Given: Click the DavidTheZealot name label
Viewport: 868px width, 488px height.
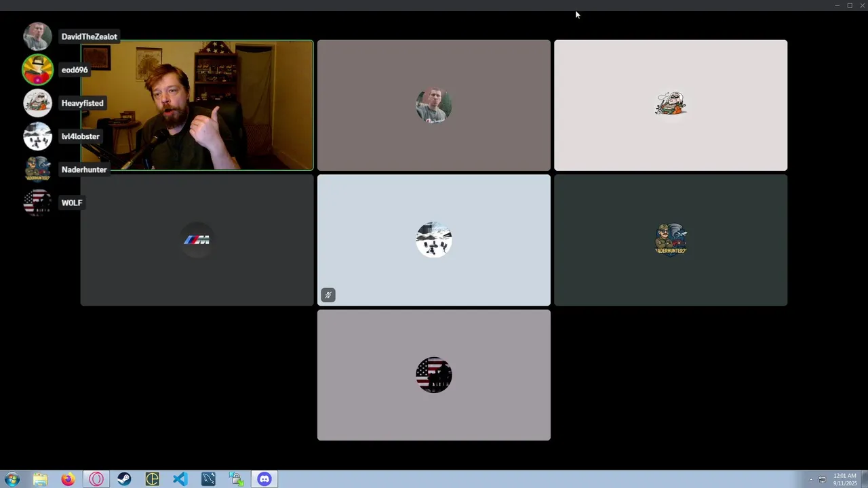Looking at the screenshot, I should tap(89, 37).
